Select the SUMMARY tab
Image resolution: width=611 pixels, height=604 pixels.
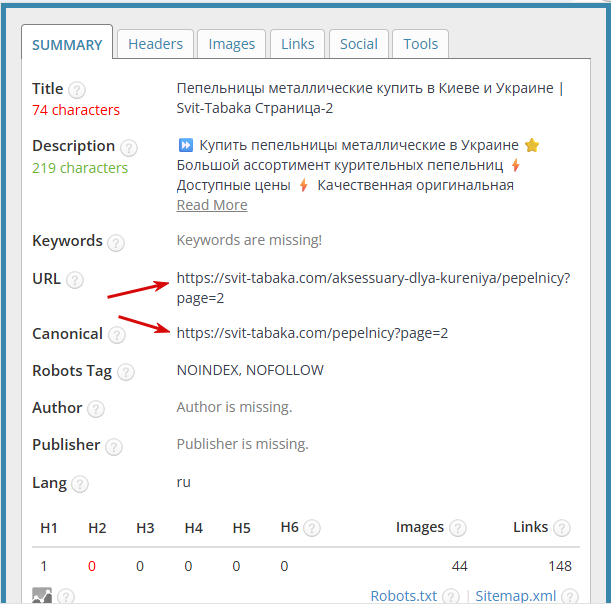(67, 43)
